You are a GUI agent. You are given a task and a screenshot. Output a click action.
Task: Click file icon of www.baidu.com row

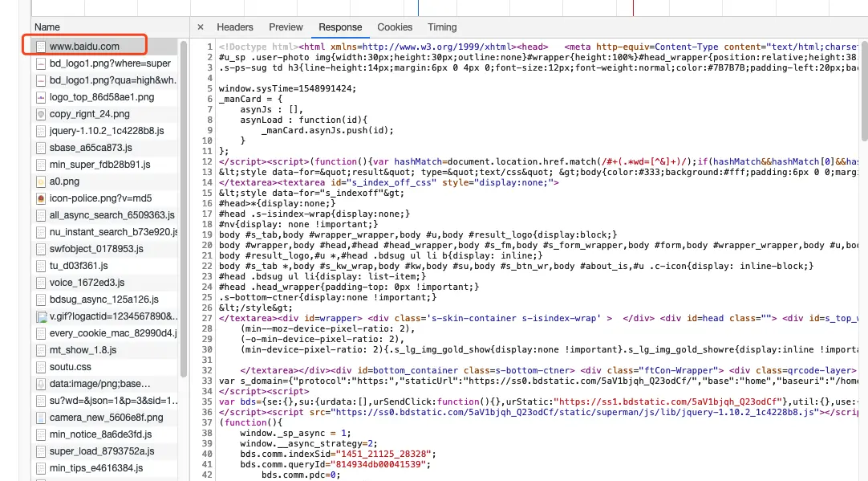pyautogui.click(x=40, y=47)
